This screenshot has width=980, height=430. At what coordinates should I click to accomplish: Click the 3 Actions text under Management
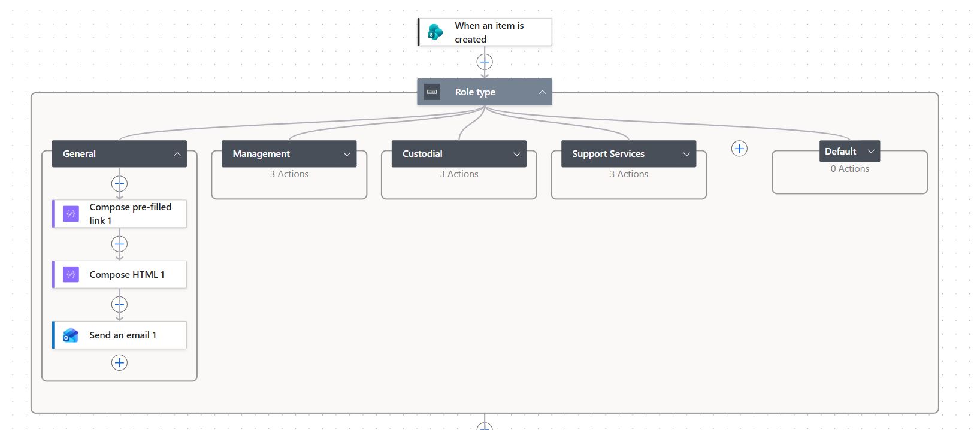point(289,174)
